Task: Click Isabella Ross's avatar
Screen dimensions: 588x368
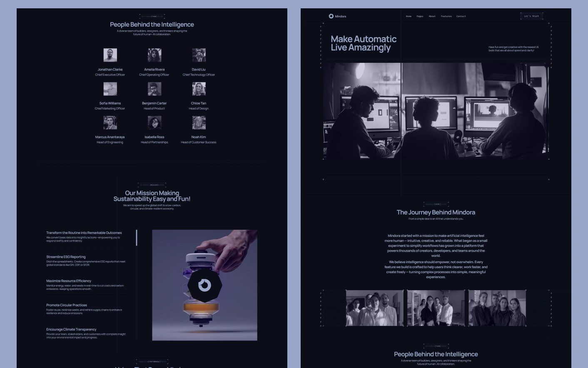Action: [154, 122]
